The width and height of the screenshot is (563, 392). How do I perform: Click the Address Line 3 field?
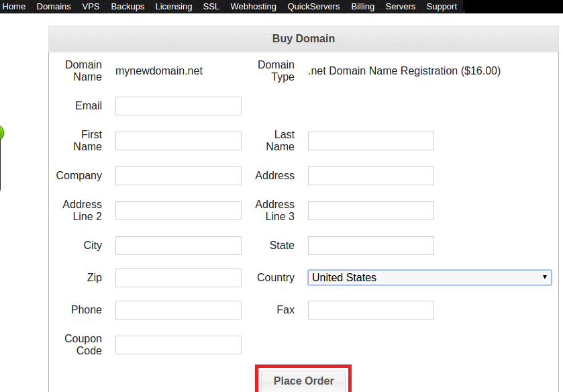coord(370,210)
